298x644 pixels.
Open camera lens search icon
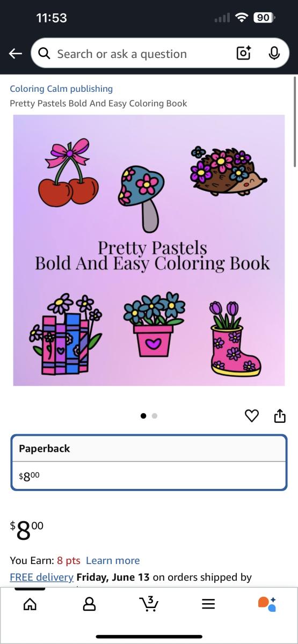coord(244,53)
